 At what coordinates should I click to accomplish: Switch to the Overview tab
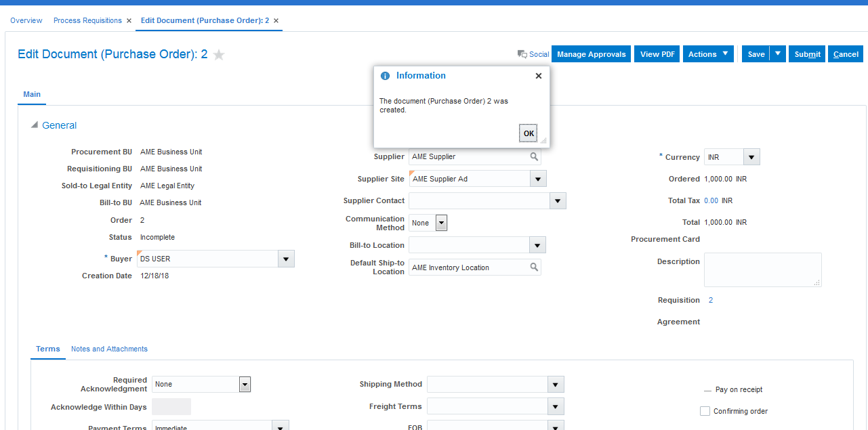[x=26, y=20]
